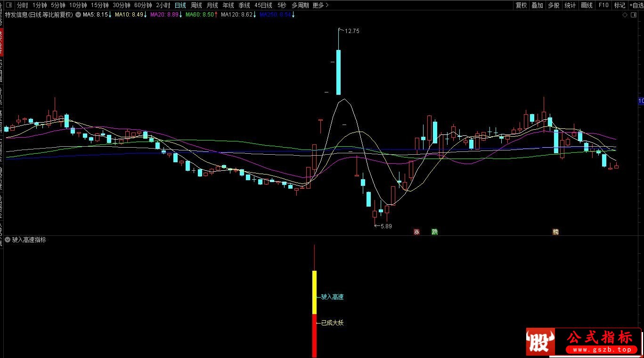Click the 驶入高速 signal label
This screenshot has width=644, height=358.
point(332,297)
